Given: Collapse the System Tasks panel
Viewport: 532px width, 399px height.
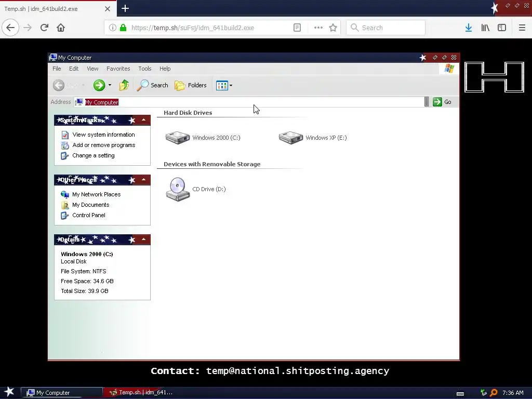Looking at the screenshot, I should (143, 120).
